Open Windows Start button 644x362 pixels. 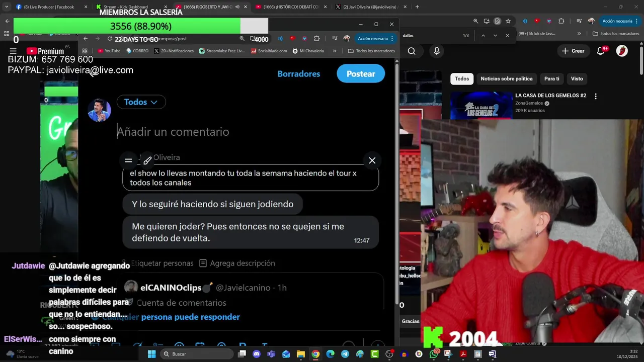[151, 354]
